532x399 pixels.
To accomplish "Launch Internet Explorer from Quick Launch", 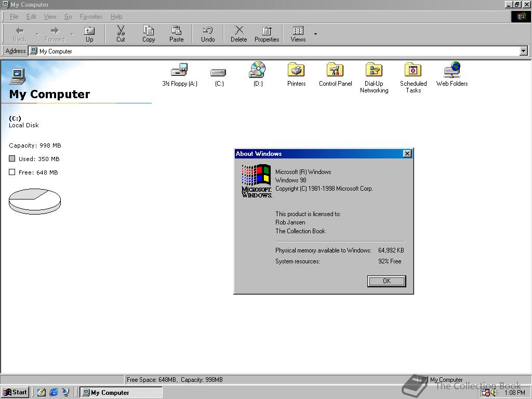I will click(54, 392).
